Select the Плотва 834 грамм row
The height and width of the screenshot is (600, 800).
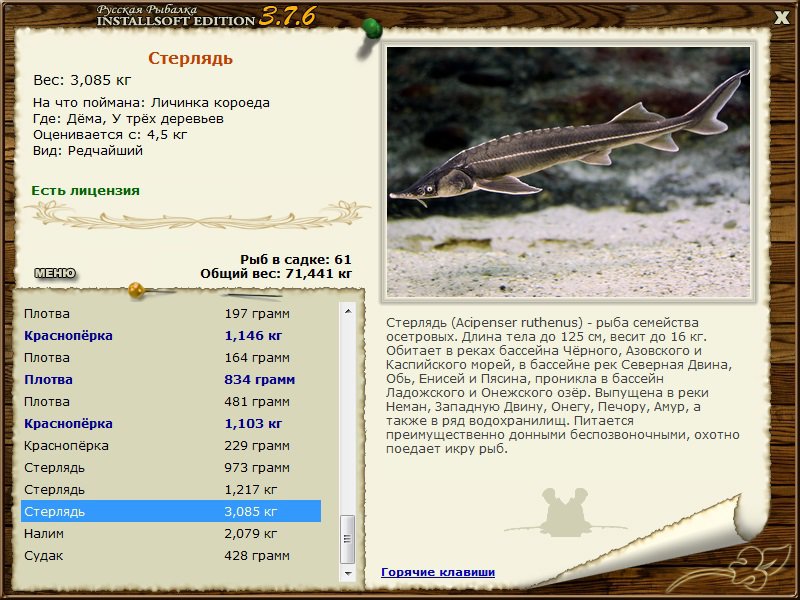pyautogui.click(x=171, y=380)
